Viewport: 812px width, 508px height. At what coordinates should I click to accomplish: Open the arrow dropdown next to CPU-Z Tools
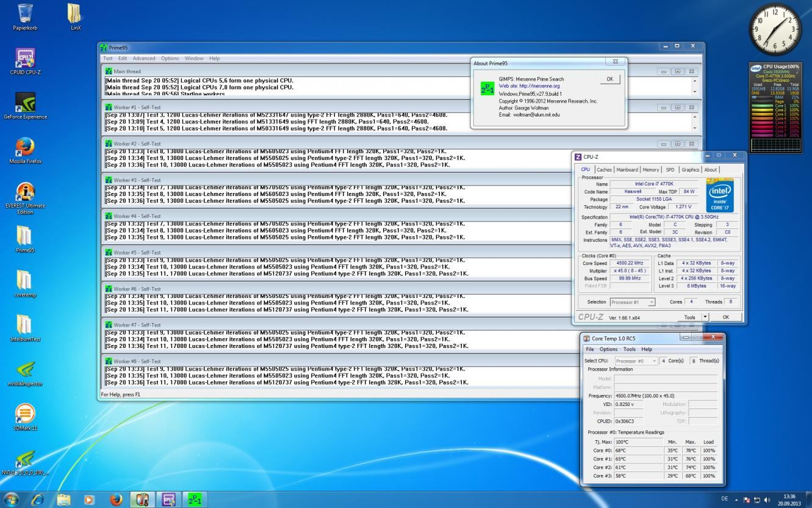pyautogui.click(x=705, y=317)
